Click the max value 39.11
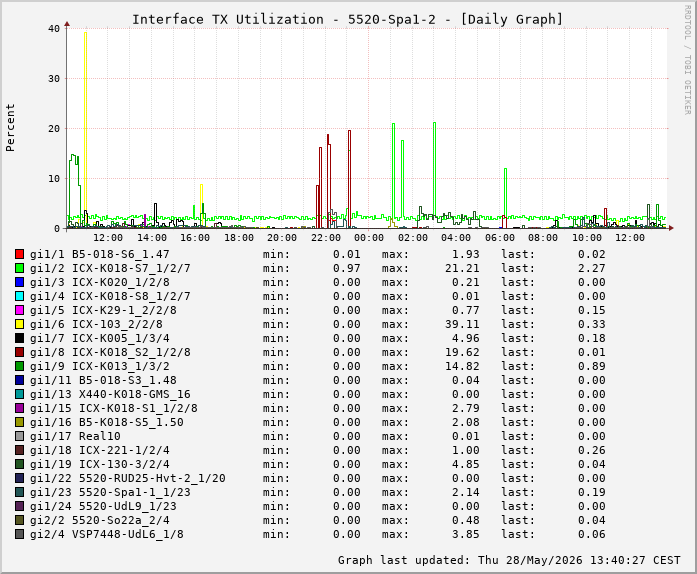Screen dimensions: 697x574 (462, 324)
